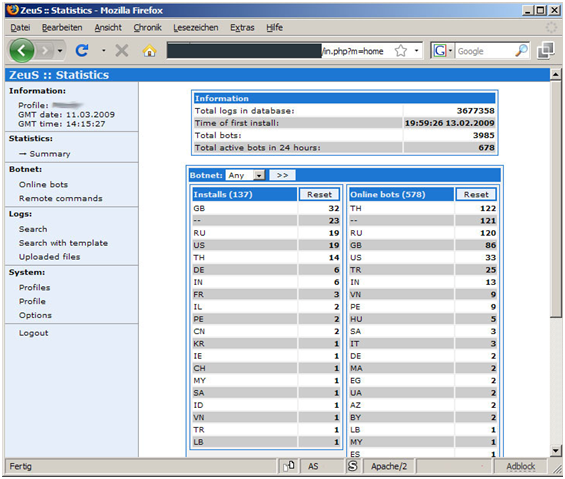The height and width of the screenshot is (479, 565).
Task: Click the Fertig status text
Action: point(21,466)
